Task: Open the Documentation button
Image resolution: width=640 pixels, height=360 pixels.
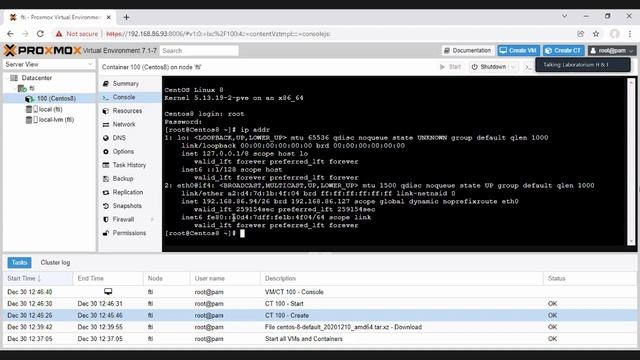Action: pos(468,51)
